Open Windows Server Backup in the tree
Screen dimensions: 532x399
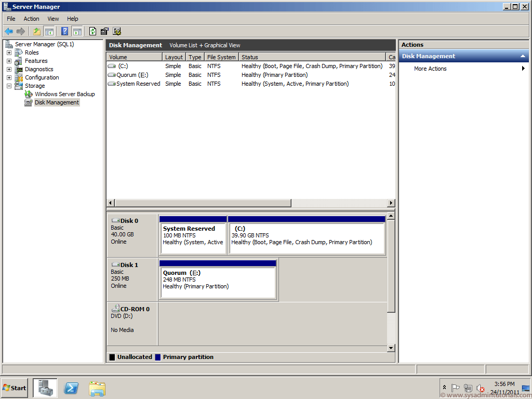[x=64, y=94]
